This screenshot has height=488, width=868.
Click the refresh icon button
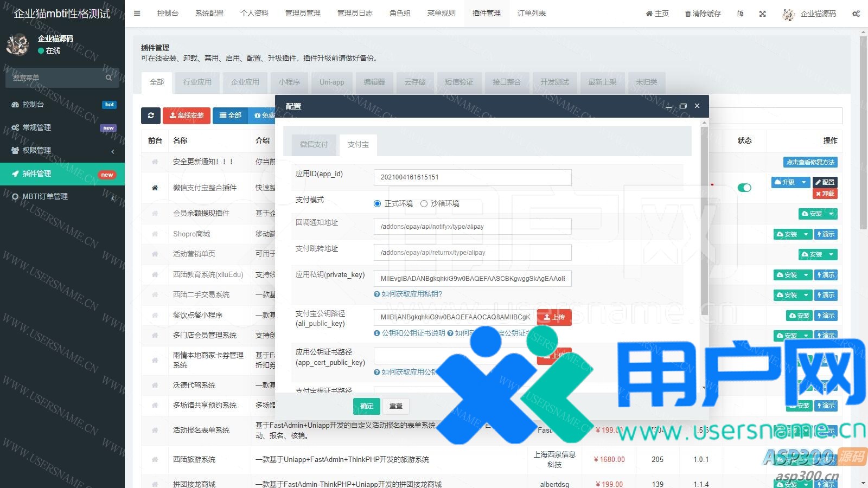coord(151,115)
